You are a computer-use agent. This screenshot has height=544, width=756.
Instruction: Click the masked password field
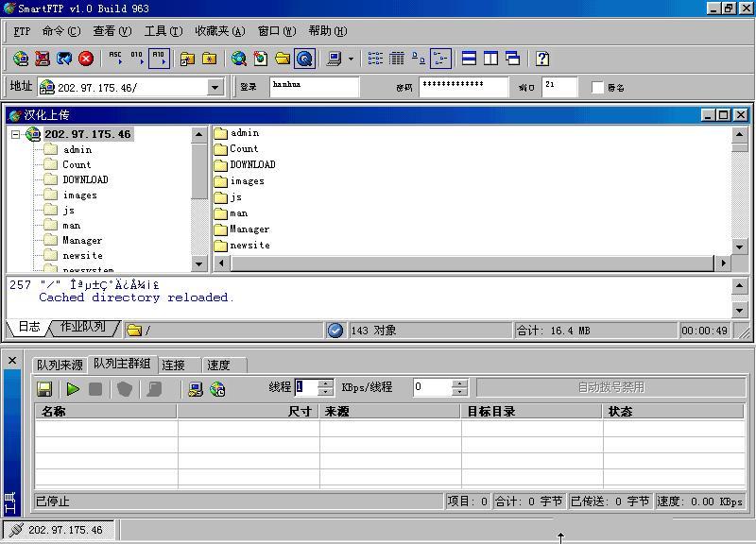coord(463,87)
